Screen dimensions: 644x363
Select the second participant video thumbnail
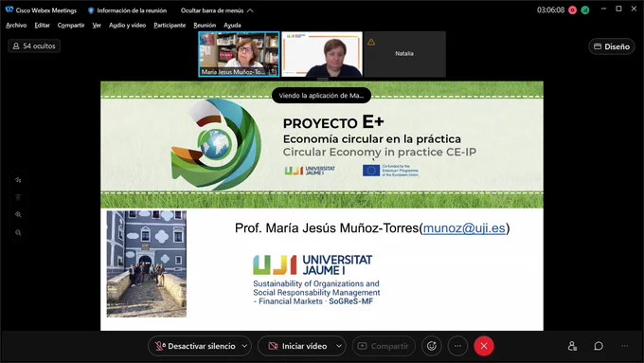click(322, 54)
